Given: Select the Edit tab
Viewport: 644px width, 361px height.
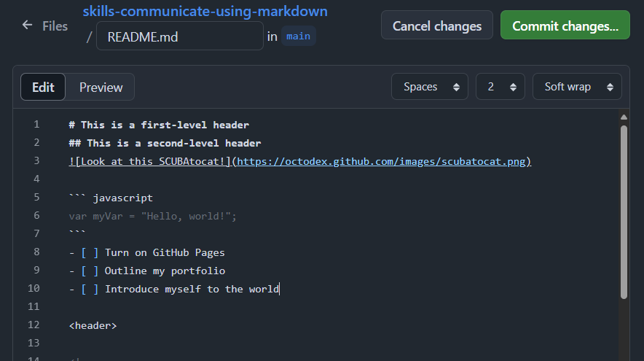Looking at the screenshot, I should (43, 88).
